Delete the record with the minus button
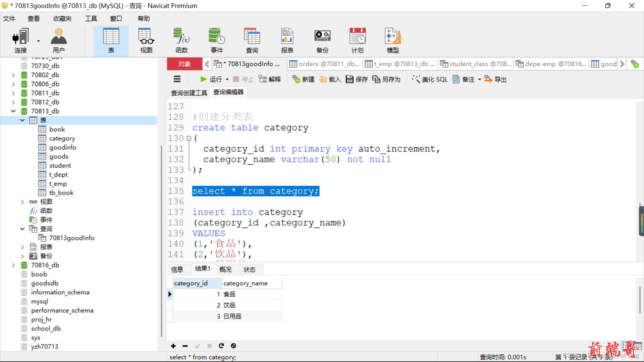Image resolution: width=644 pixels, height=362 pixels. [x=185, y=346]
